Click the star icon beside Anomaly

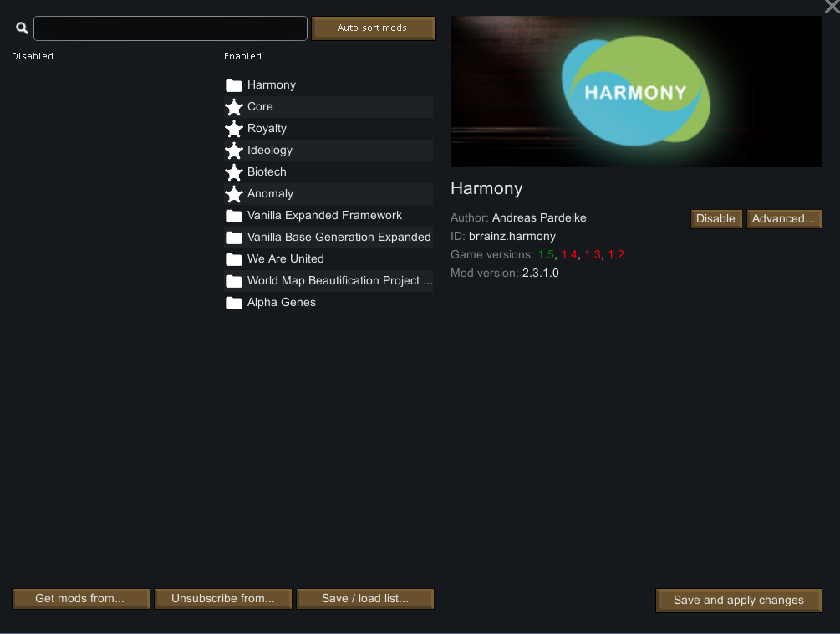[234, 194]
